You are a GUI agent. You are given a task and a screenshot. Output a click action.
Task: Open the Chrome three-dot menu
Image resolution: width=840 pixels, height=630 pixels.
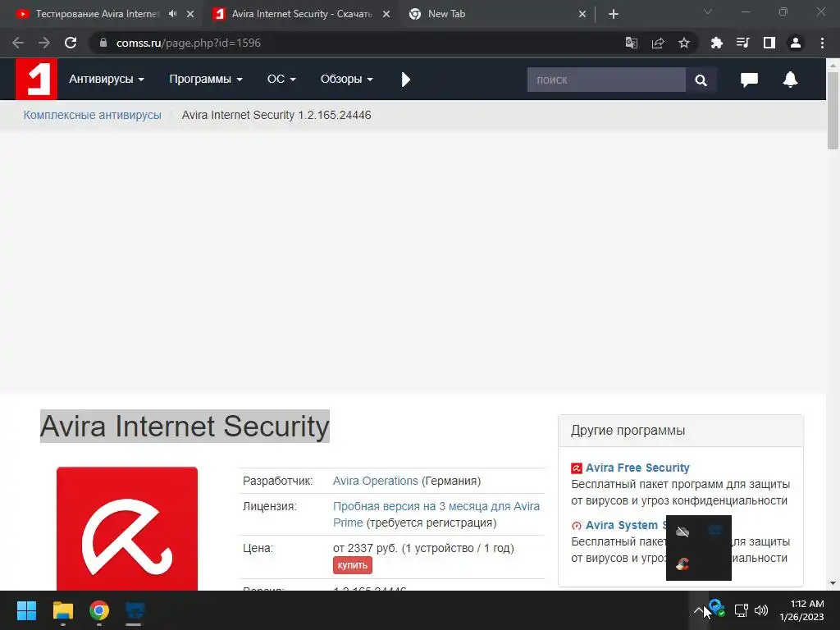822,43
